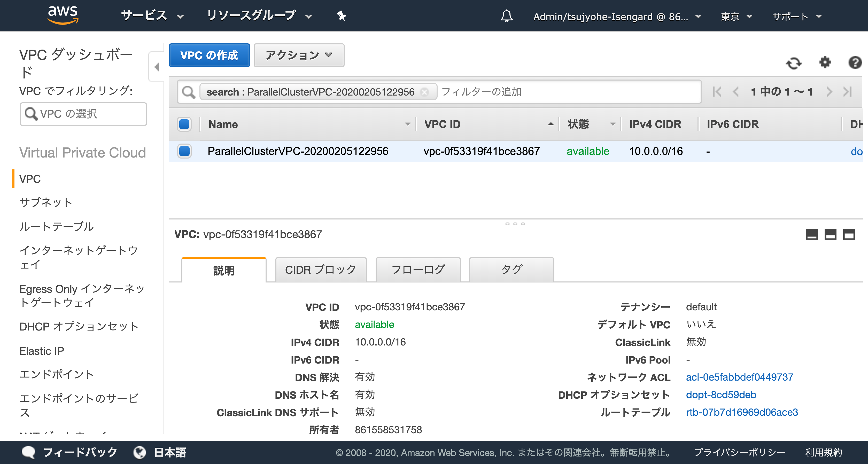Open the サービス dropdown menu
Viewport: 868px width, 464px height.
pyautogui.click(x=152, y=16)
